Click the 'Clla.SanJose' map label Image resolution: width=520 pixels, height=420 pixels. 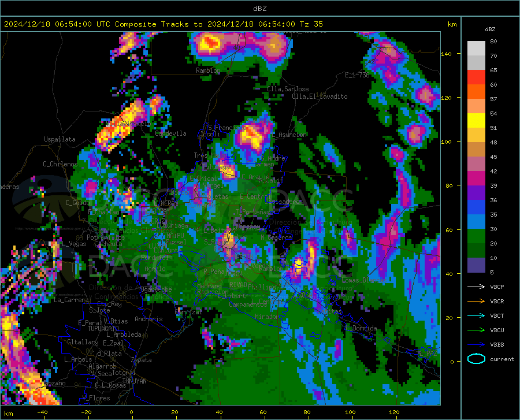pyautogui.click(x=288, y=89)
